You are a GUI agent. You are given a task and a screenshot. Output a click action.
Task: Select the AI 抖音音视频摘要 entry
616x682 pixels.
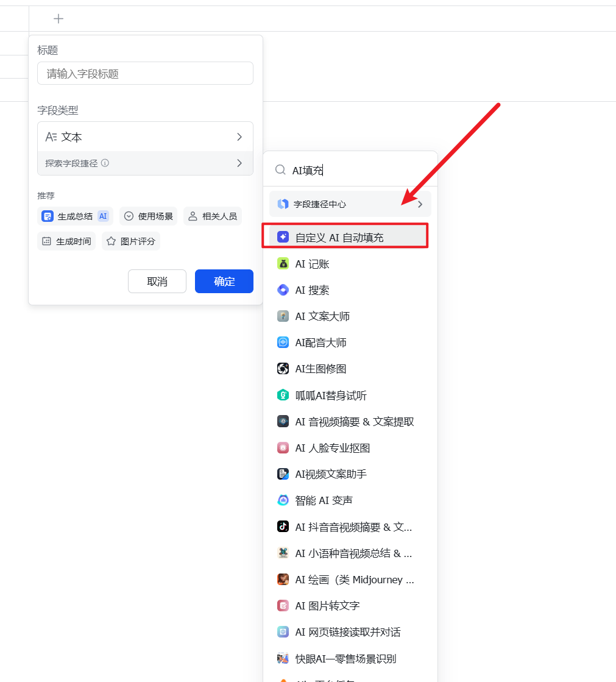tap(349, 527)
